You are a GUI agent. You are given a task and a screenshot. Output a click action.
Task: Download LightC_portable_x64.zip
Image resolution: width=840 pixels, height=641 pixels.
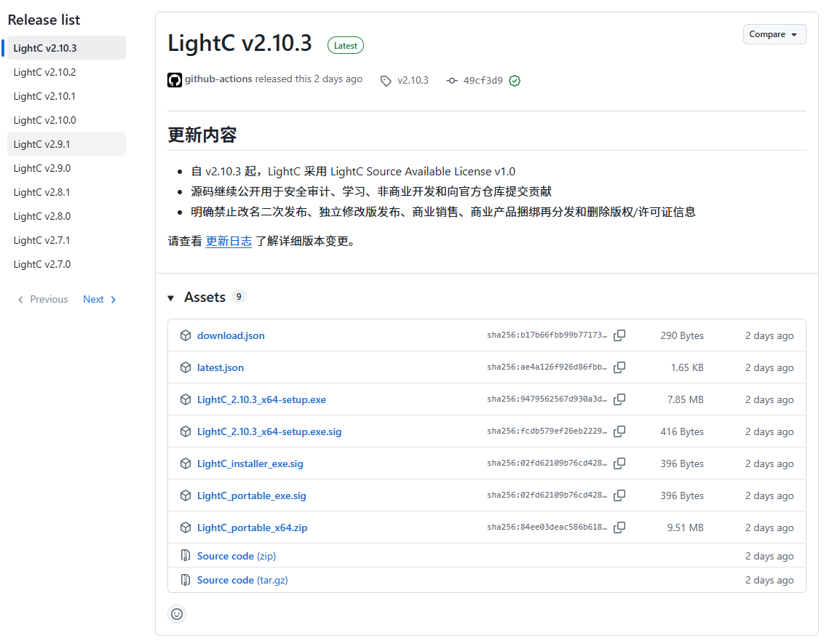pyautogui.click(x=253, y=528)
